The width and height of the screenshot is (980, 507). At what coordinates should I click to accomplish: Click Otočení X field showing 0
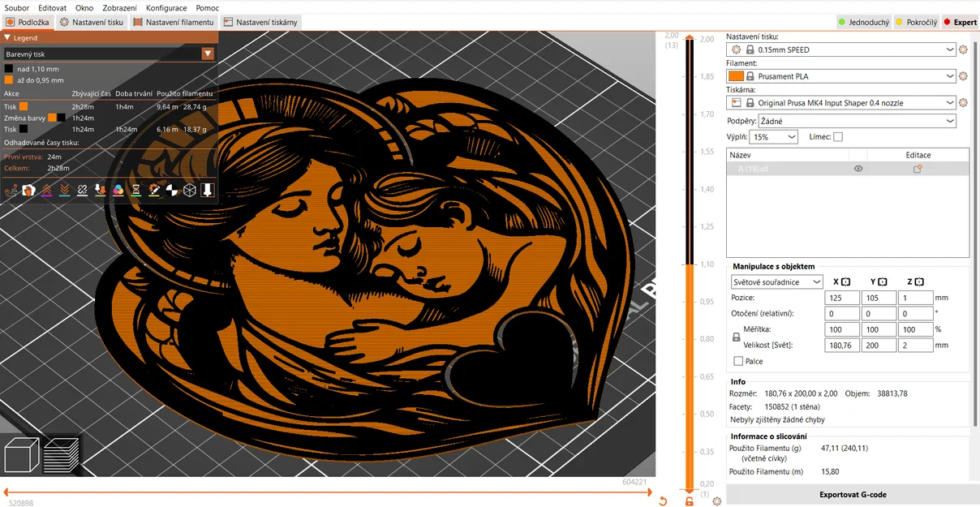click(x=843, y=313)
